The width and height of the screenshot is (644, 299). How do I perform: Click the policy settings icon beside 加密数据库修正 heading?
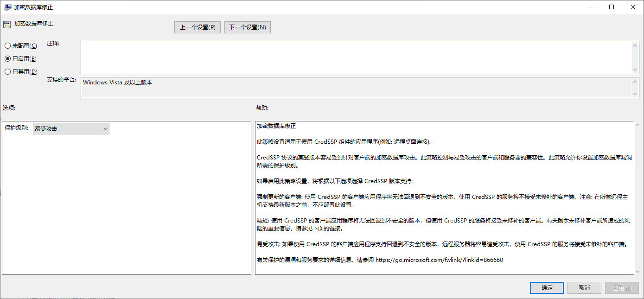(x=6, y=23)
